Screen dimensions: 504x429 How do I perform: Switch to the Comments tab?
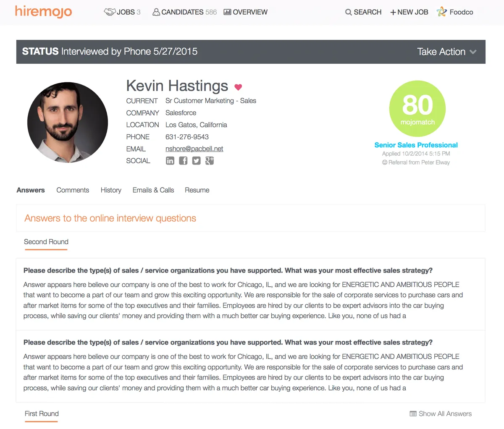coord(73,190)
